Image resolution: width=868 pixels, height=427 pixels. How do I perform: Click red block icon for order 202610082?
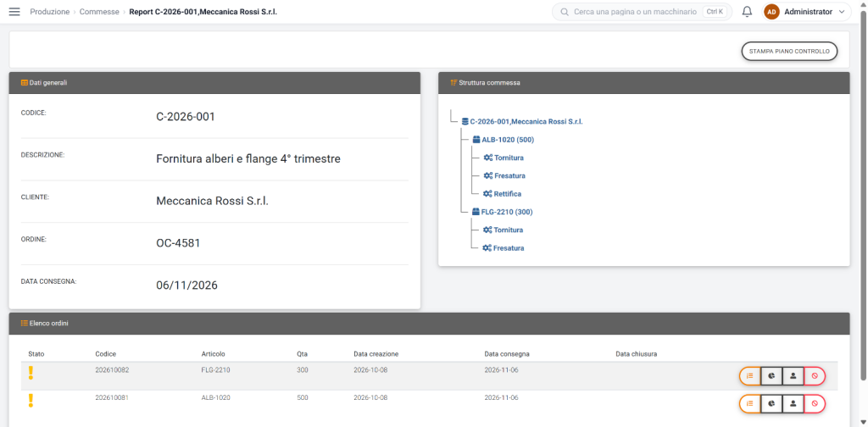815,376
